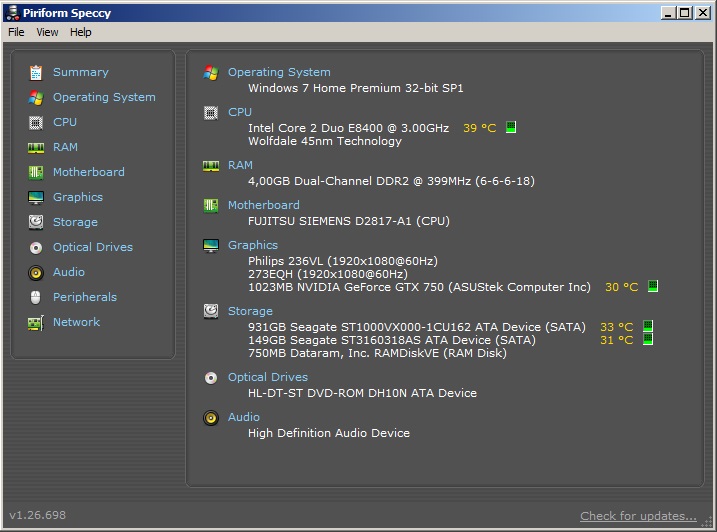Click the CPU chip icon in summary panel

click(x=211, y=113)
